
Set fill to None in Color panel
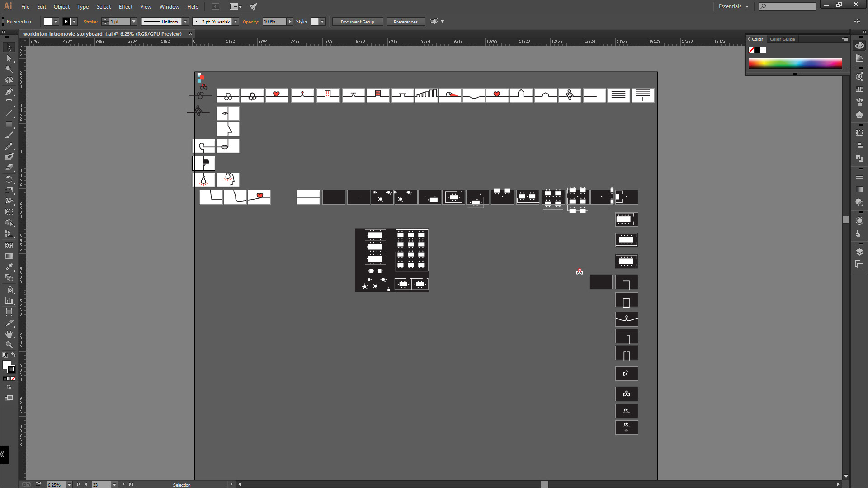pos(751,50)
